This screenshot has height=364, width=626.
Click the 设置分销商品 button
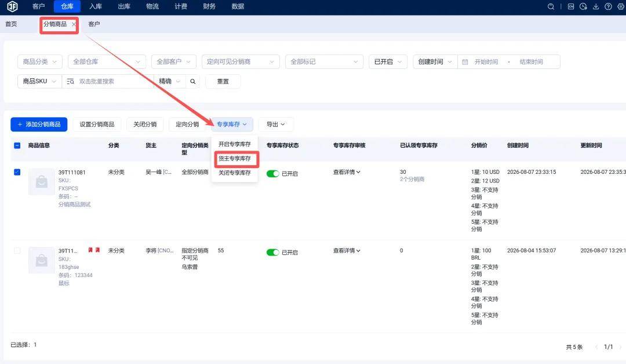(x=97, y=125)
